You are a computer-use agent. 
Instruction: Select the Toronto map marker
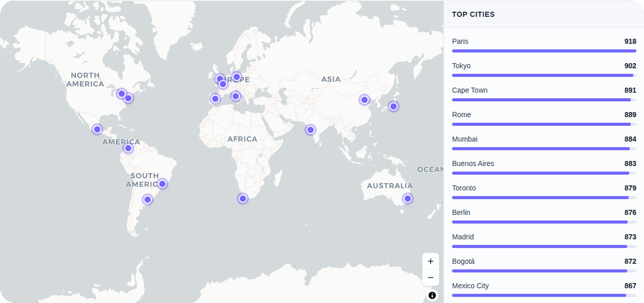point(121,94)
